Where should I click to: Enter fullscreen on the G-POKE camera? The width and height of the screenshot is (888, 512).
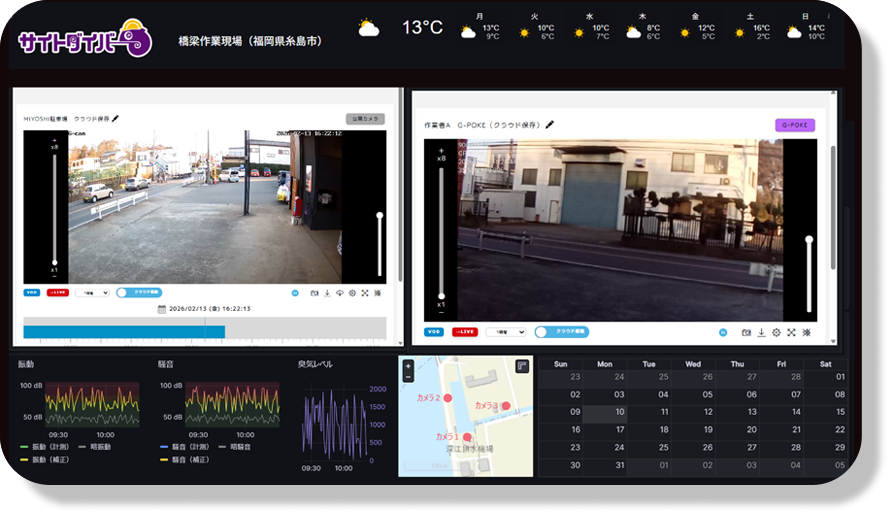click(x=791, y=332)
